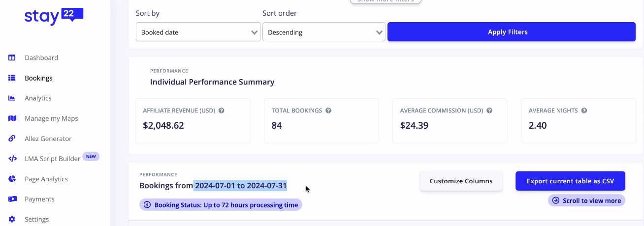Click the Allez Generator link icon
Screen dimensions: 644x226
(12, 139)
